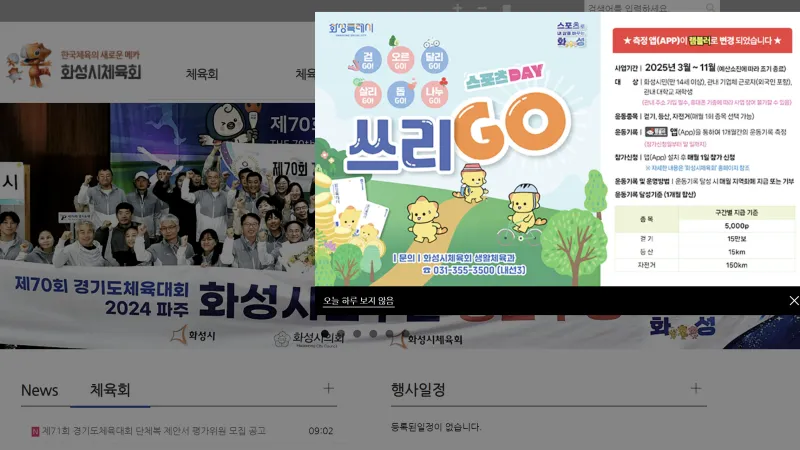
Task: Expand 행사일정 section with plus icon
Action: pos(696,389)
